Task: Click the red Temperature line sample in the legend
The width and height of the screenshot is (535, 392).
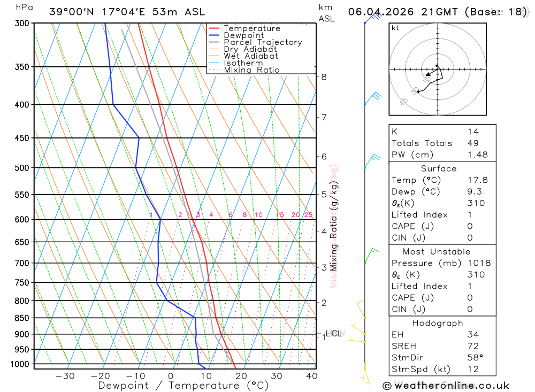Action: coord(214,28)
